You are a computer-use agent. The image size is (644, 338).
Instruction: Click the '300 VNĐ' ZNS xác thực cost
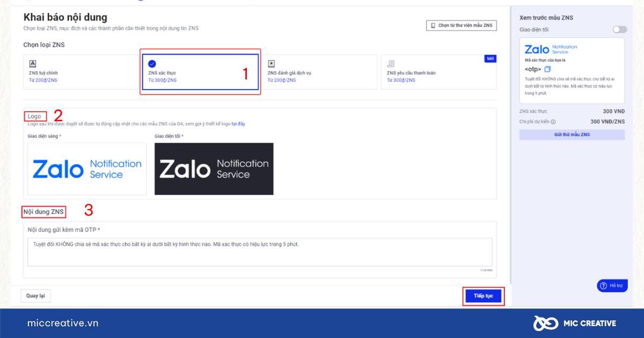(614, 112)
